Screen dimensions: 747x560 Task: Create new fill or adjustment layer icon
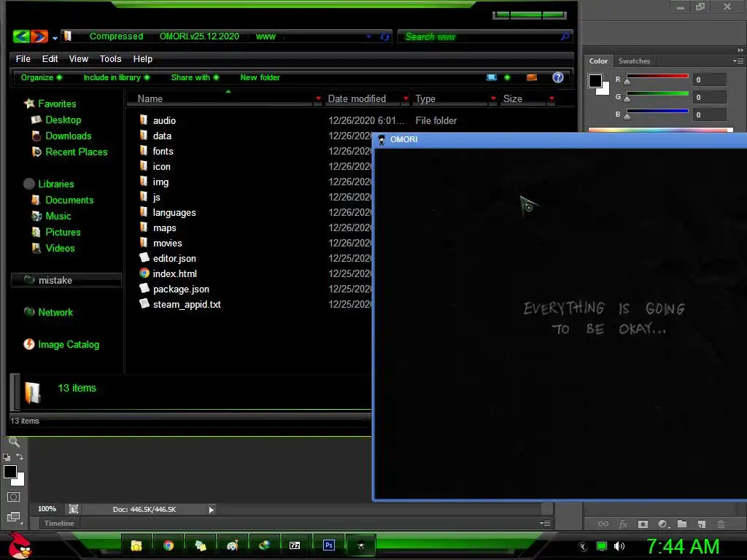(662, 524)
